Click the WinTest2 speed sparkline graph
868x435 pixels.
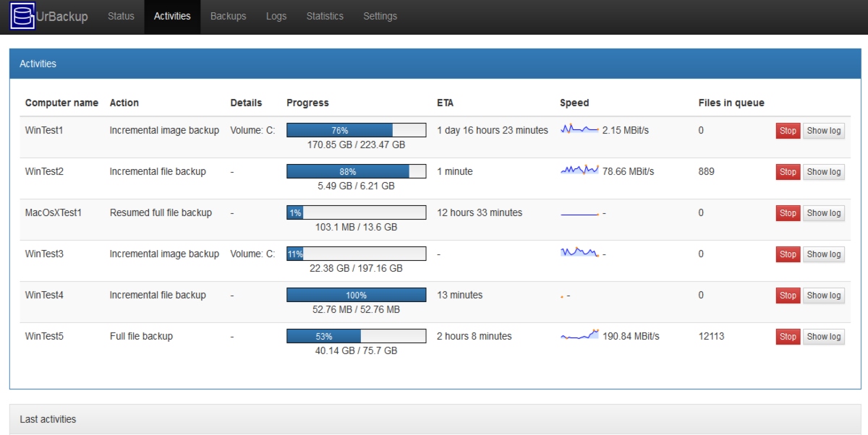pyautogui.click(x=579, y=171)
